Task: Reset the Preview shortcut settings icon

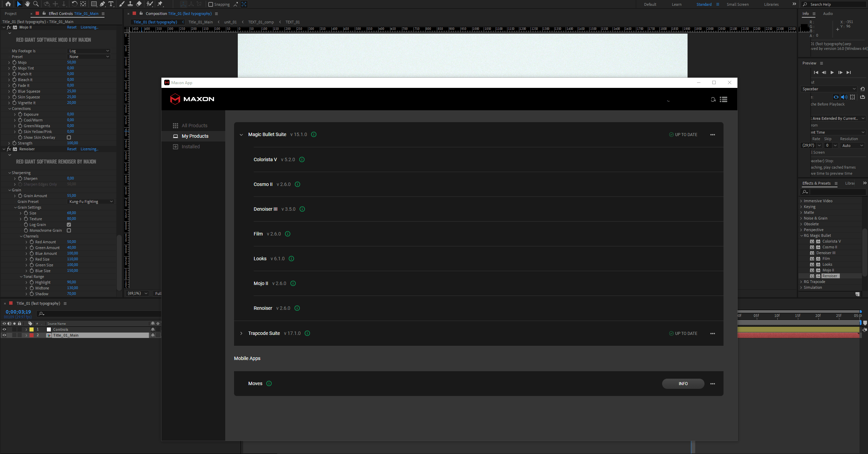Action: pos(863,89)
